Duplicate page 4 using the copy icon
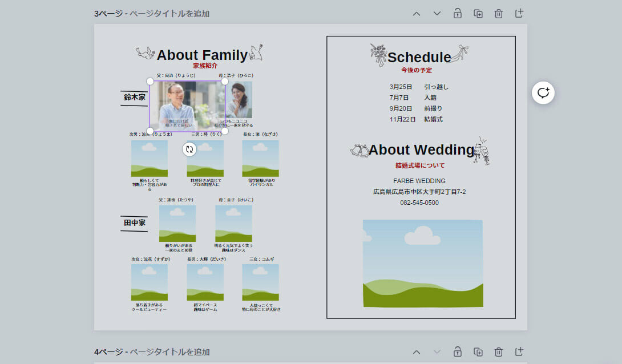 478,352
